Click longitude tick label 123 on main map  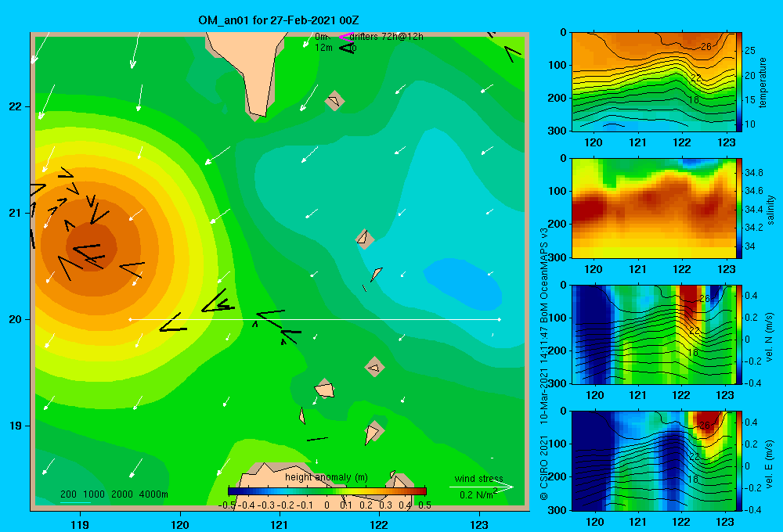coord(479,524)
